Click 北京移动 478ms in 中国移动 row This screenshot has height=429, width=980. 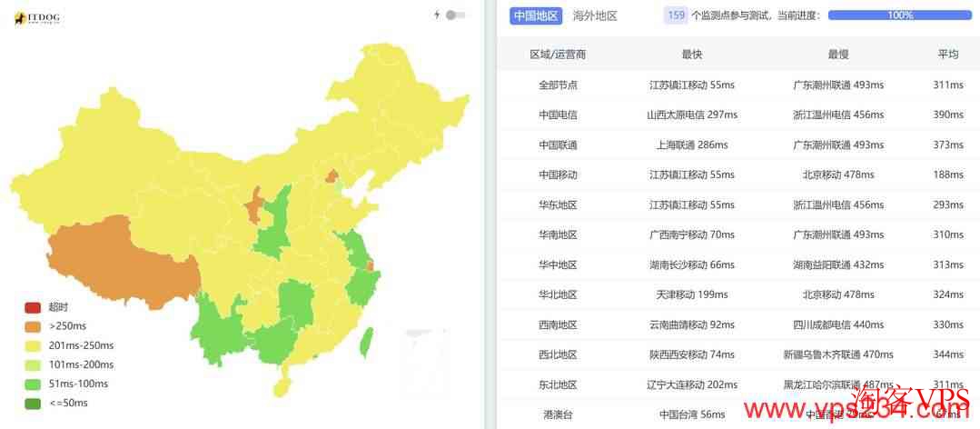[x=837, y=175]
